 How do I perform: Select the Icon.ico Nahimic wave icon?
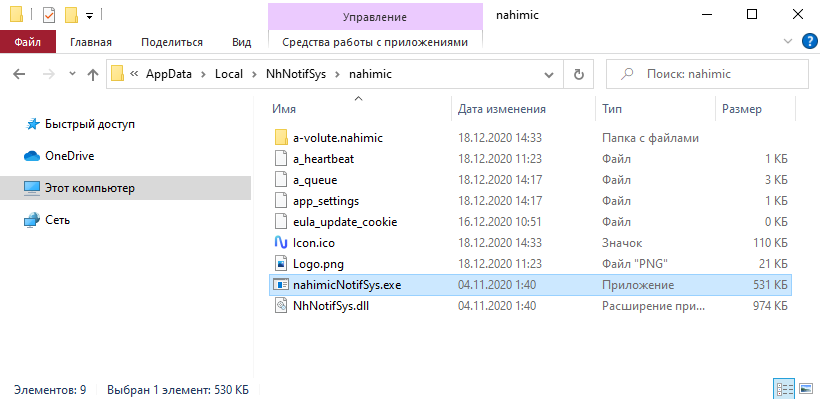pos(281,243)
